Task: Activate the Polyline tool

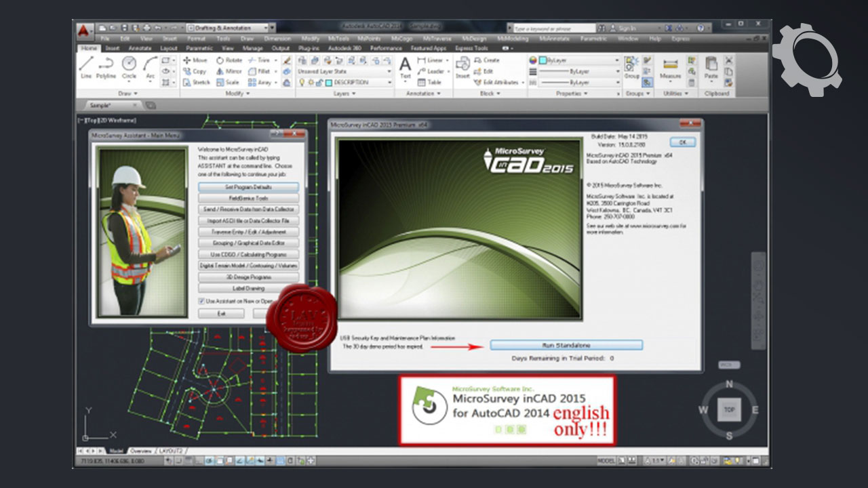Action: [x=106, y=67]
